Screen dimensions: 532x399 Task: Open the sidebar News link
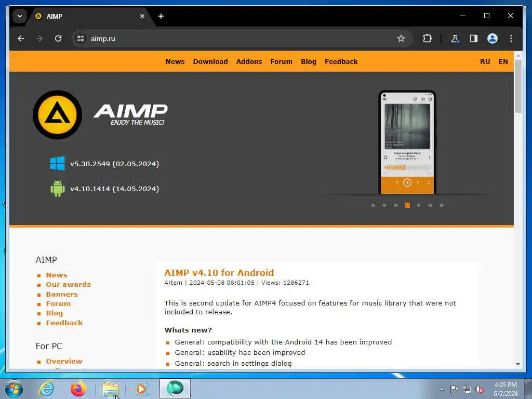[x=57, y=275]
